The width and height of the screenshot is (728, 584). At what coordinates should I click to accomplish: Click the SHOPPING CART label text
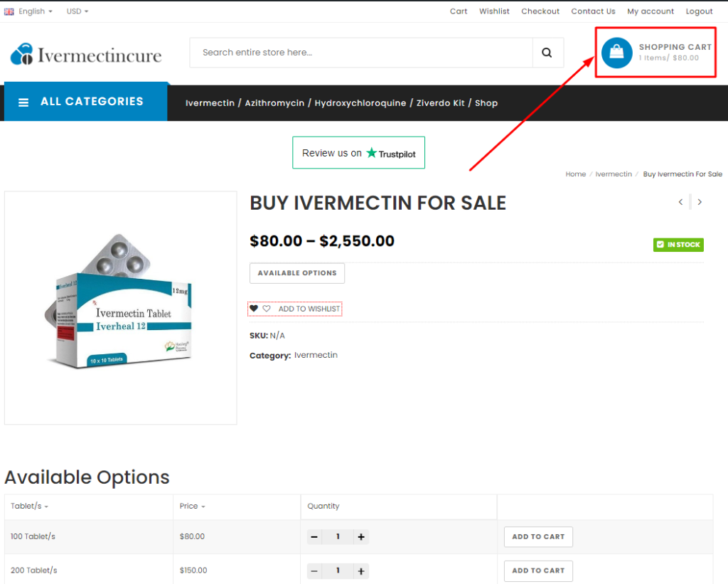[675, 47]
